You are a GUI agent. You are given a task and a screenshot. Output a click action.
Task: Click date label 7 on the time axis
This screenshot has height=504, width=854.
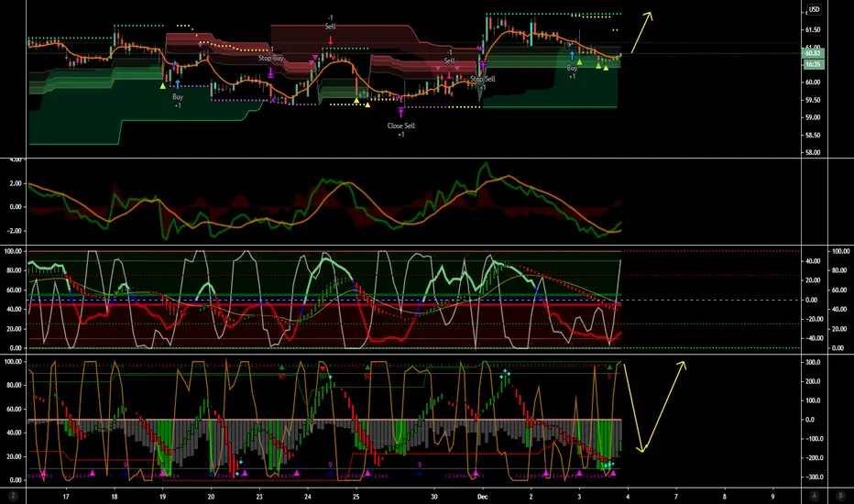[676, 497]
